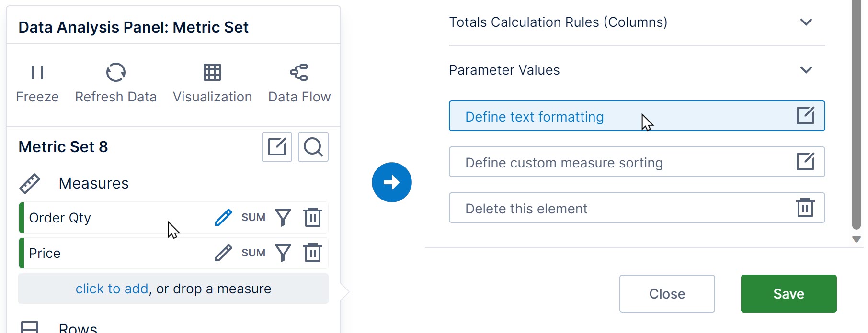Screen dimensions: 868x333
Task: Click the SUM aggregation for Price
Action: (x=253, y=253)
